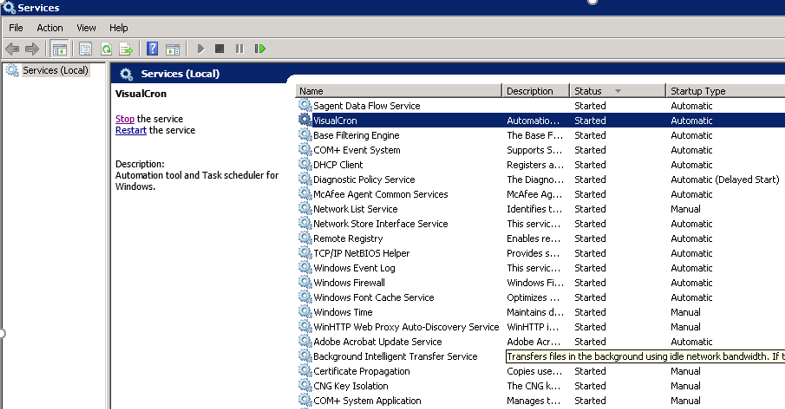Click the Export List toolbar icon
This screenshot has height=409, width=785.
pos(126,48)
